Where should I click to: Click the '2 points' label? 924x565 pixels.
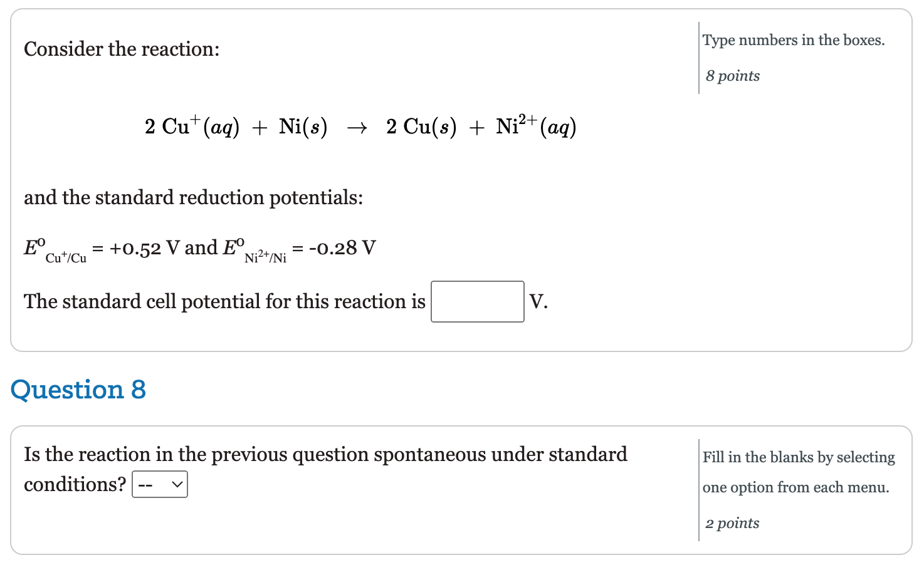click(x=732, y=523)
